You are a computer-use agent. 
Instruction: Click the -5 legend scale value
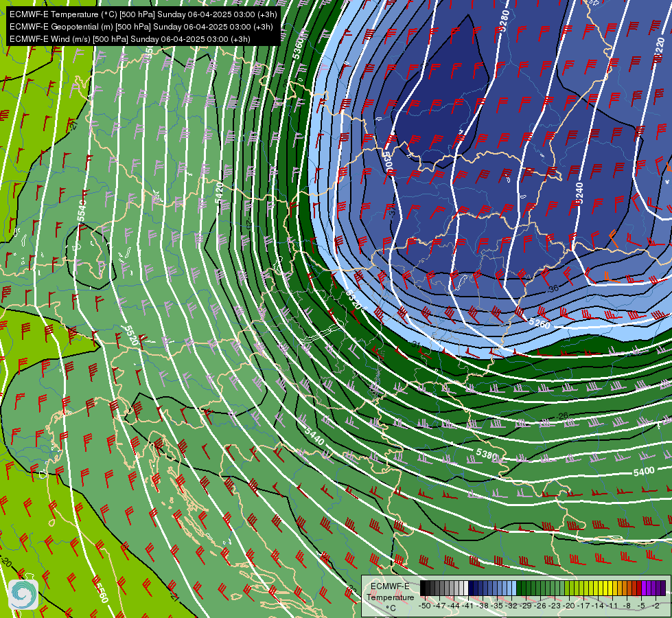(x=641, y=606)
